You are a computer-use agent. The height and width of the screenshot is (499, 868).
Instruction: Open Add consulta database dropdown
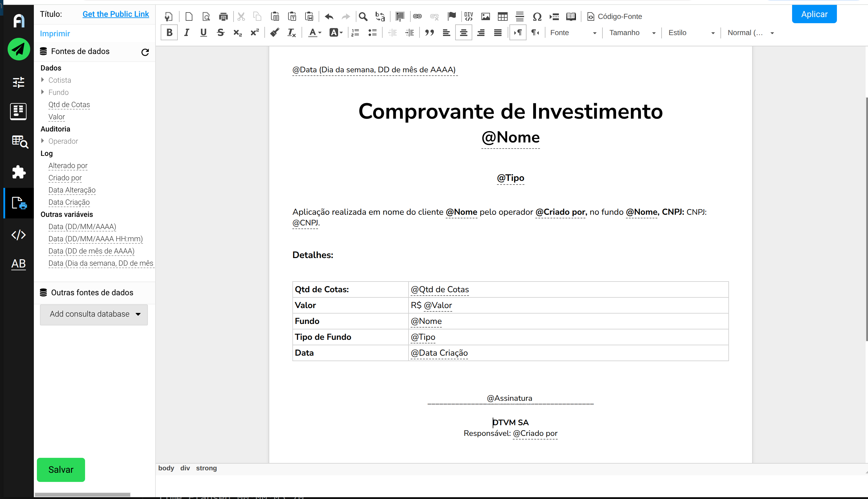(94, 314)
